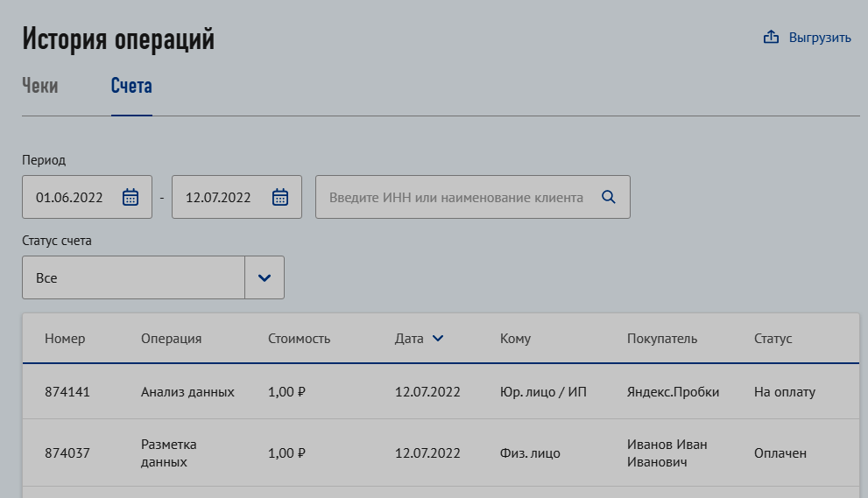Open the 'Все' status combo box

coord(133,277)
